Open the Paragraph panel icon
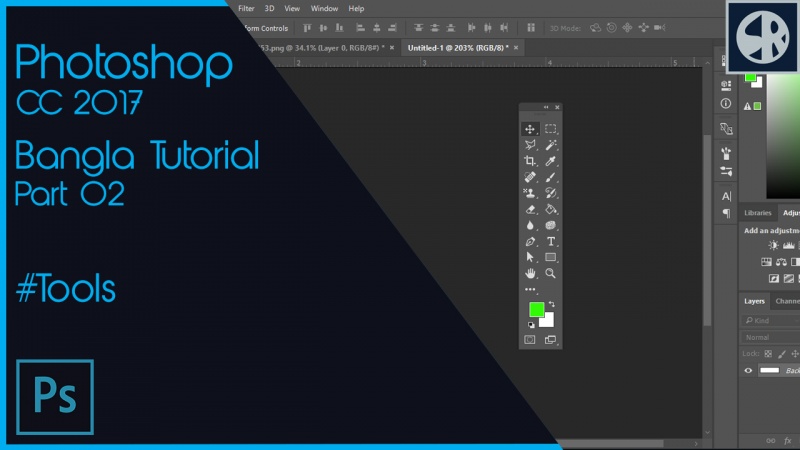The image size is (800, 450). (726, 213)
